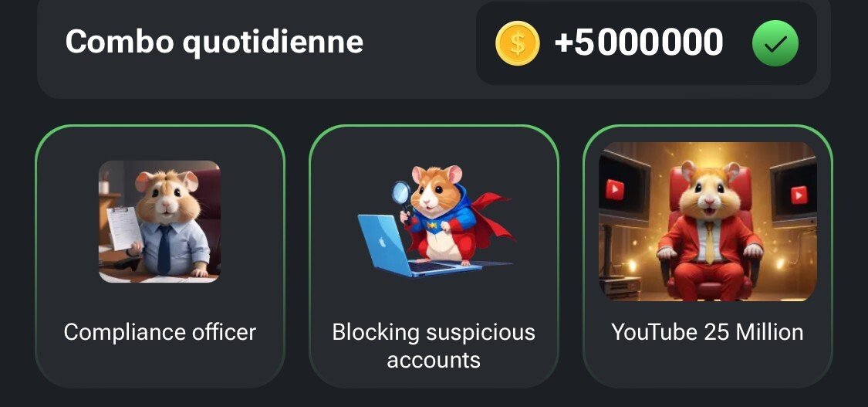Select the Blocking suspicious accounts label text
The width and height of the screenshot is (868, 407).
click(434, 346)
